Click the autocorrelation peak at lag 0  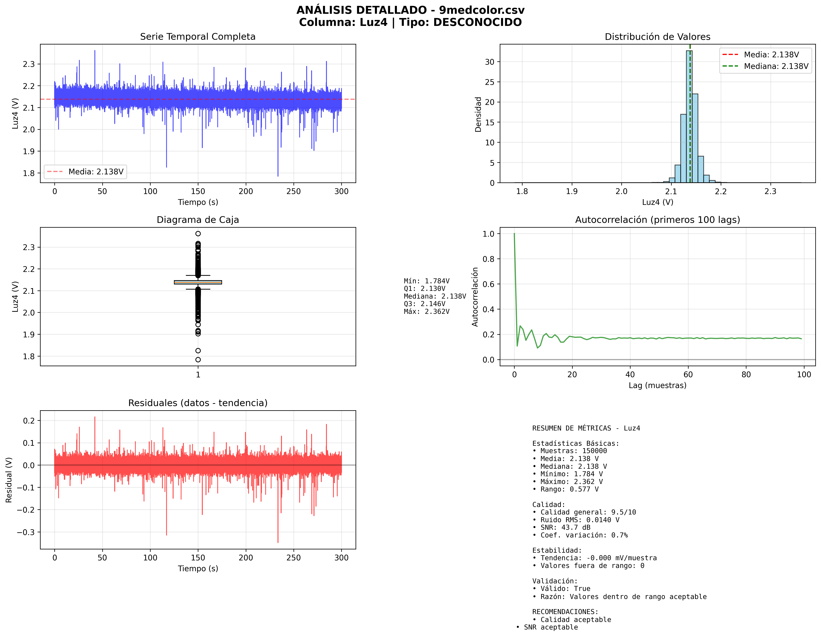[x=514, y=234]
